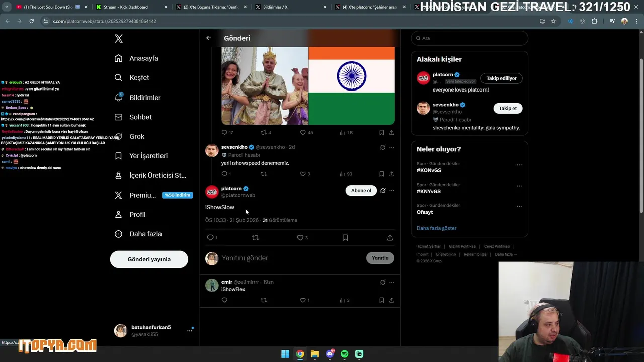The width and height of the screenshot is (644, 362).
Task: Click Daha fazla göster link
Action: point(436,228)
